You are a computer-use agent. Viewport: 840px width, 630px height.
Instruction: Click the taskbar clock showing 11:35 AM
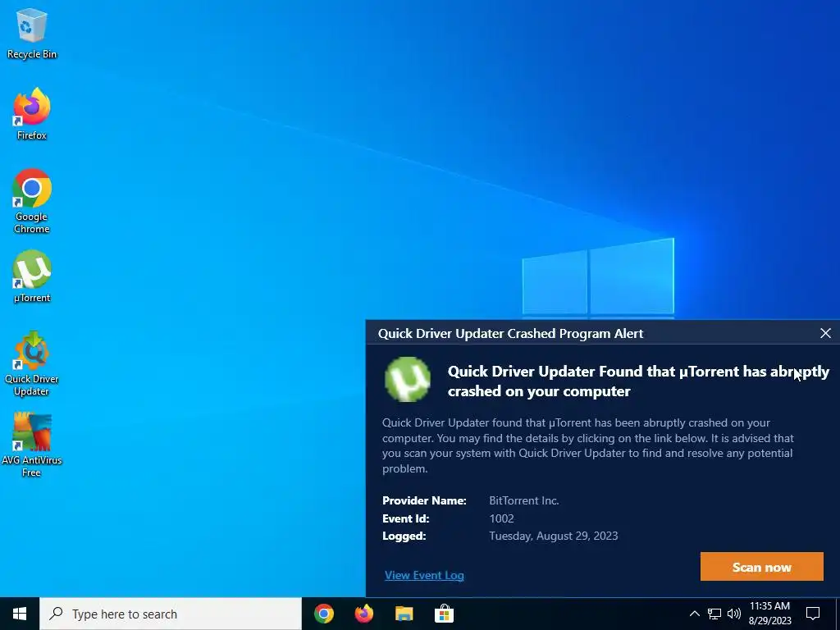coord(769,614)
